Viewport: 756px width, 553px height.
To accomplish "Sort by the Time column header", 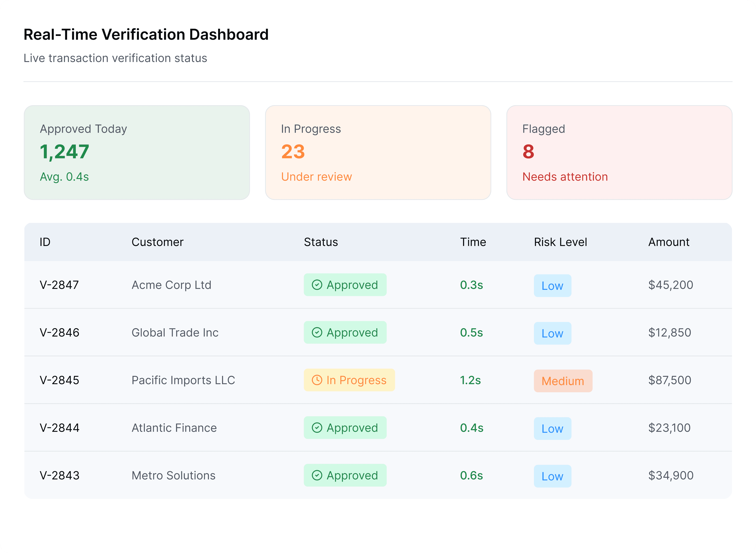I will tap(472, 242).
